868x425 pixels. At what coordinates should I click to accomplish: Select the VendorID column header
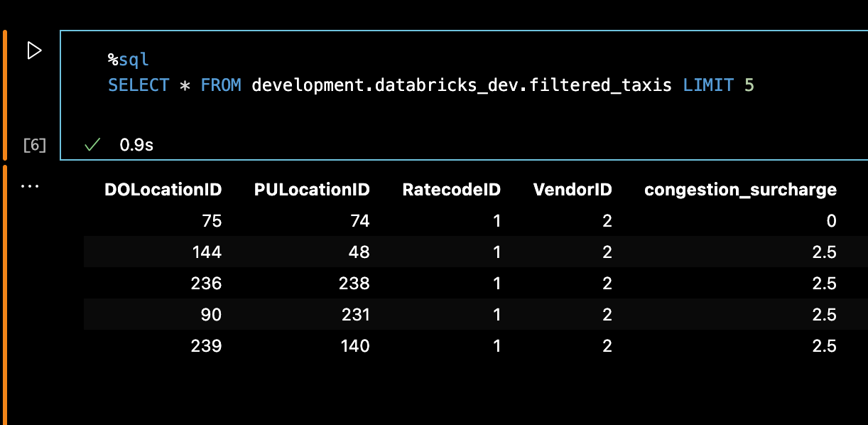point(573,189)
